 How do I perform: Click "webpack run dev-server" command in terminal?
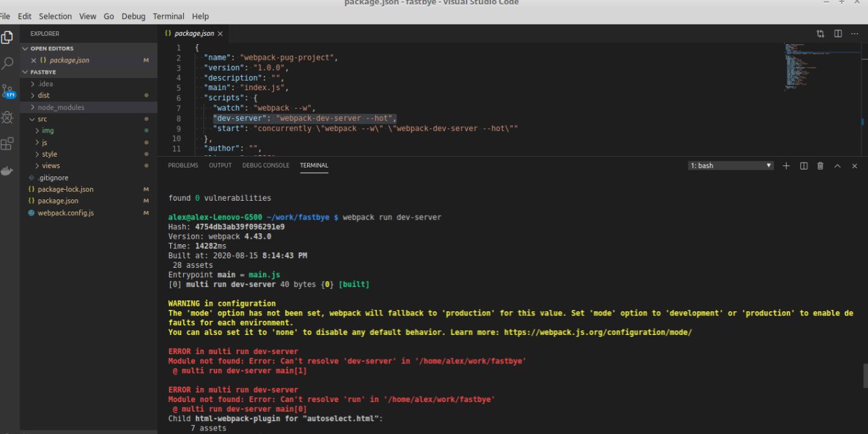coord(392,218)
